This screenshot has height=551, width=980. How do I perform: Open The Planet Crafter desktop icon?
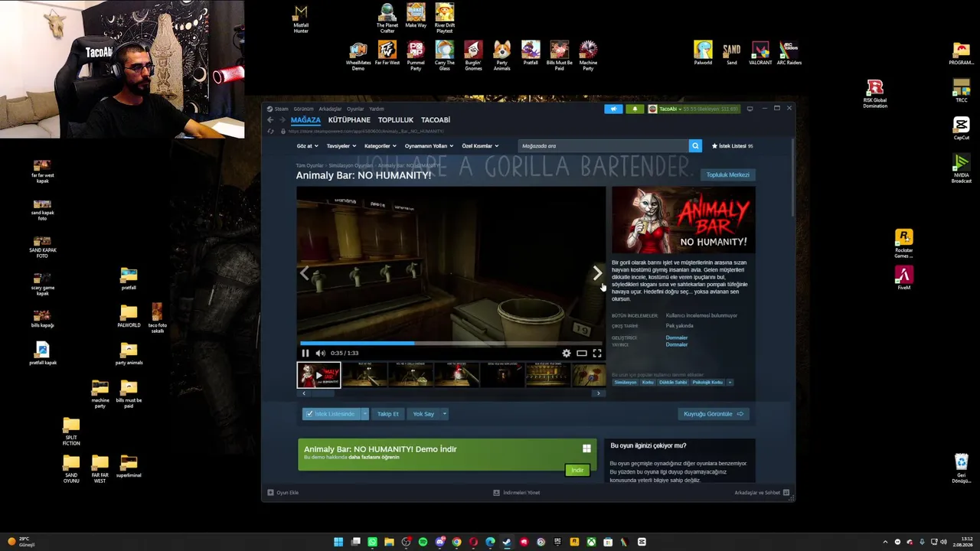387,18
